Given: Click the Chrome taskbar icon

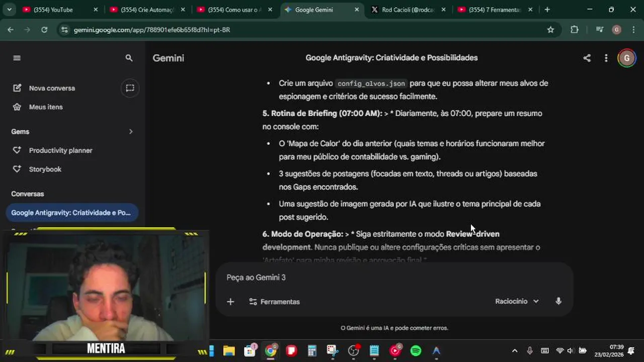Looking at the screenshot, I should (271, 351).
